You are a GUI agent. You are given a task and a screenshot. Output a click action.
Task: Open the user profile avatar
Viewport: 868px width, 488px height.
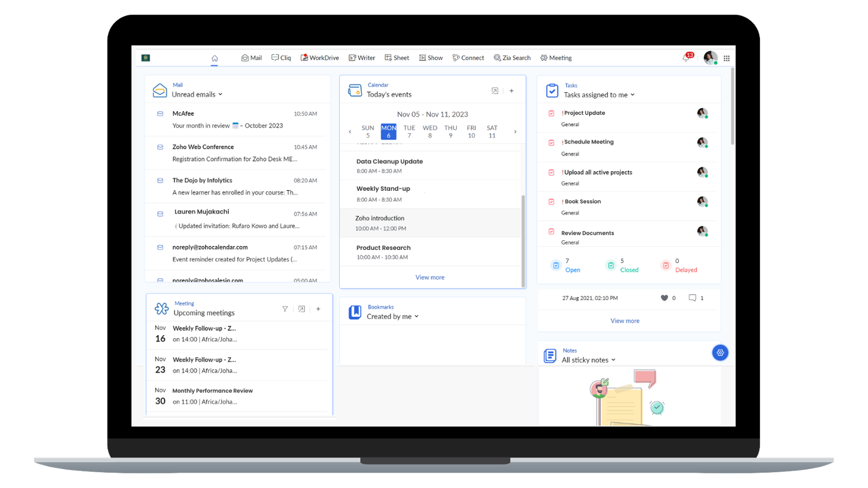(x=710, y=57)
